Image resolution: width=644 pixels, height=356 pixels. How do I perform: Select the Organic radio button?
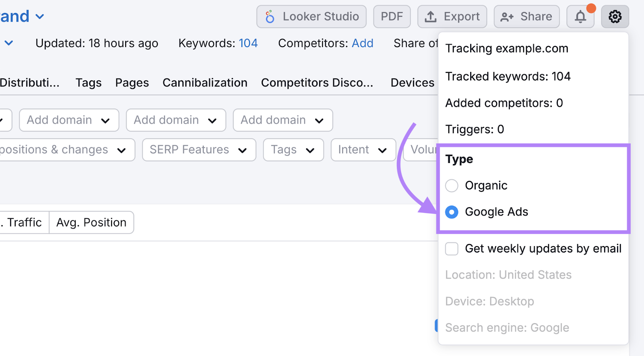click(452, 185)
